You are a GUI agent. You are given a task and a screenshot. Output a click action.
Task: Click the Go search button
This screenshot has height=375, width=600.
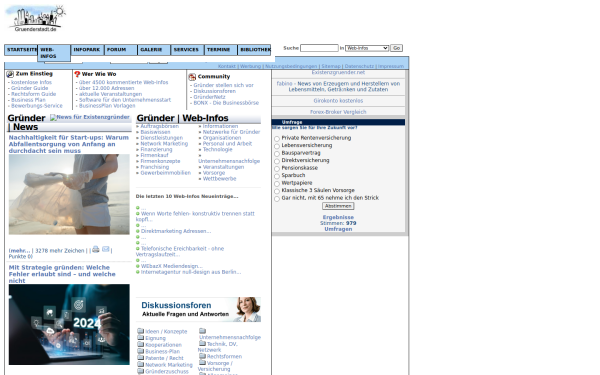point(396,48)
